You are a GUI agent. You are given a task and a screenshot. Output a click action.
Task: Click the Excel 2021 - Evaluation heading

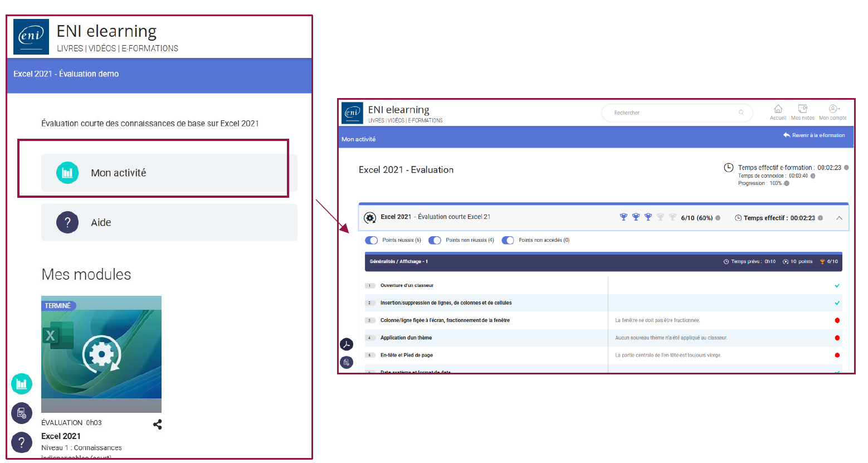click(x=406, y=170)
